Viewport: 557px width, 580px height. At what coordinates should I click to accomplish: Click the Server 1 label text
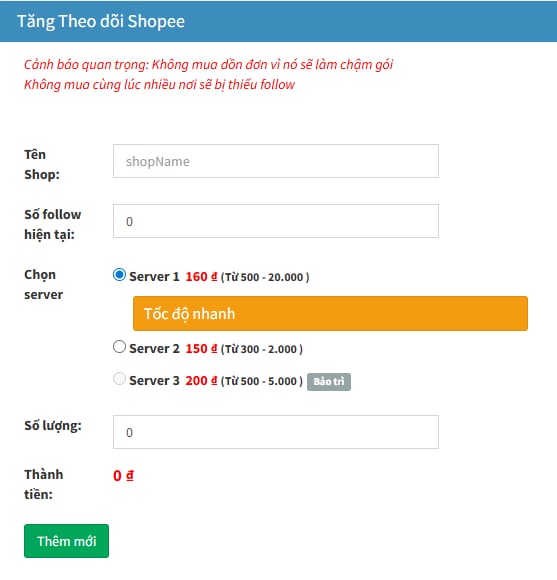154,277
